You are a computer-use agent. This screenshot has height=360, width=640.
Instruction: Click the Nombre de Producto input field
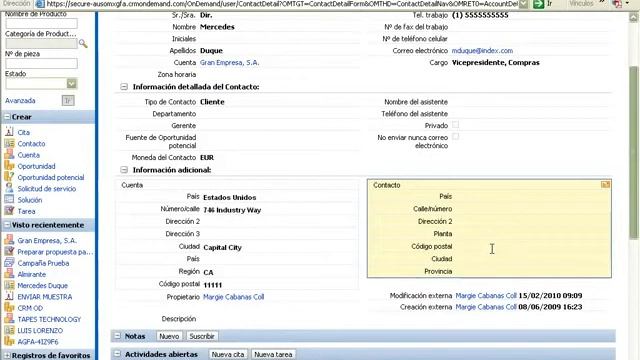41,23
